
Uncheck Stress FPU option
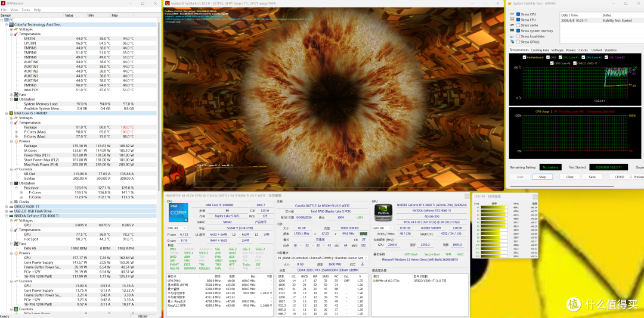pos(518,20)
